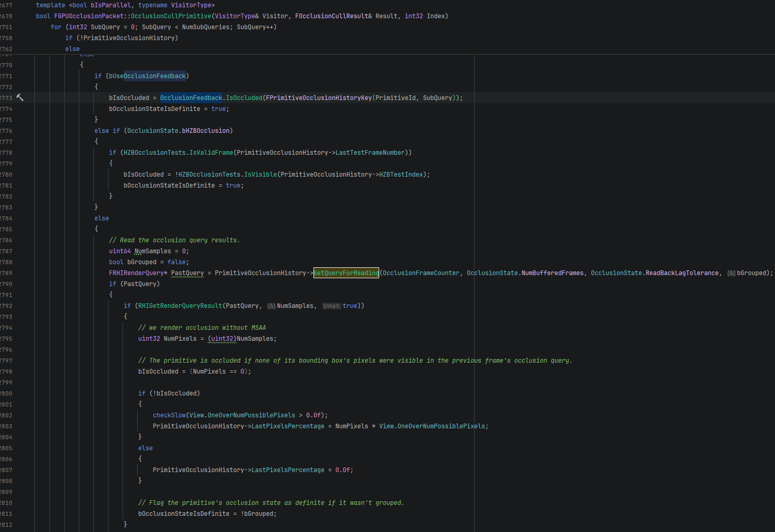The height and width of the screenshot is (532, 775).
Task: Select the sticky 'if (!PrimitiveOcclusionHistory)' line
Action: (x=122, y=38)
